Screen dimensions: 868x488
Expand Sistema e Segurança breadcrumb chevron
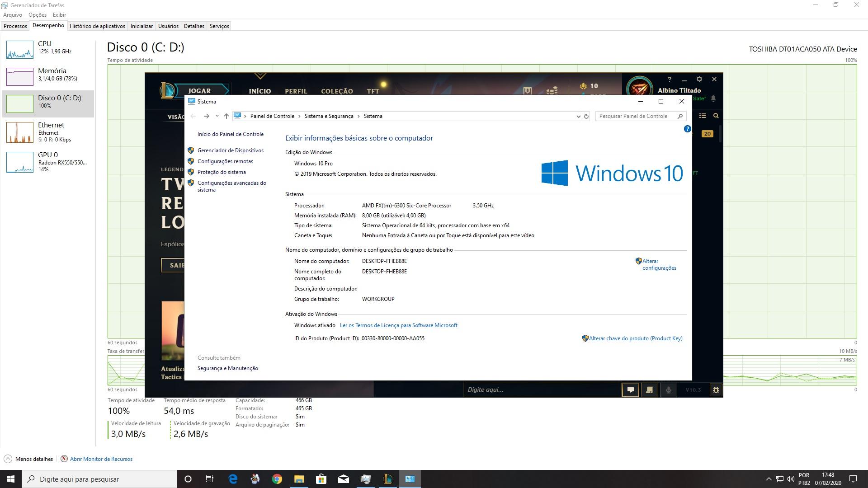[358, 116]
